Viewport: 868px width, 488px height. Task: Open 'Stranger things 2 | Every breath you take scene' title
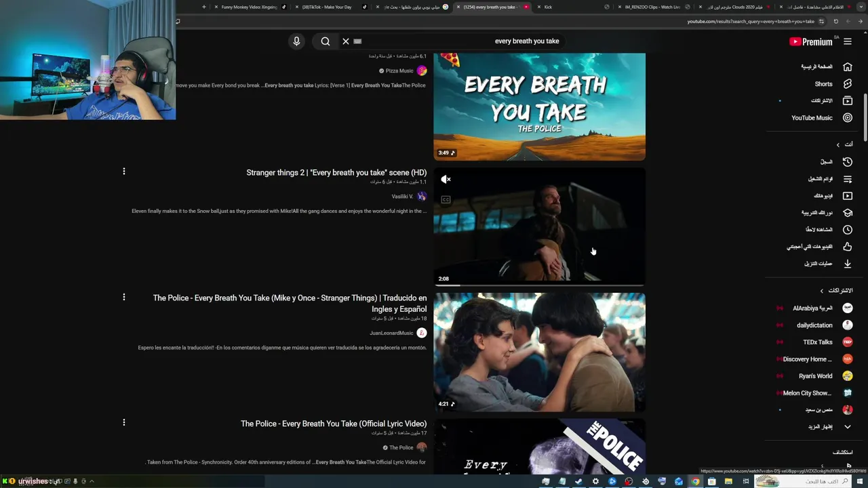[336, 173]
